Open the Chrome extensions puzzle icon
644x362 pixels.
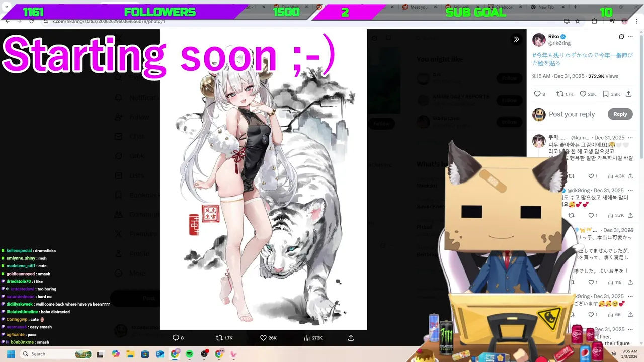pos(595,21)
